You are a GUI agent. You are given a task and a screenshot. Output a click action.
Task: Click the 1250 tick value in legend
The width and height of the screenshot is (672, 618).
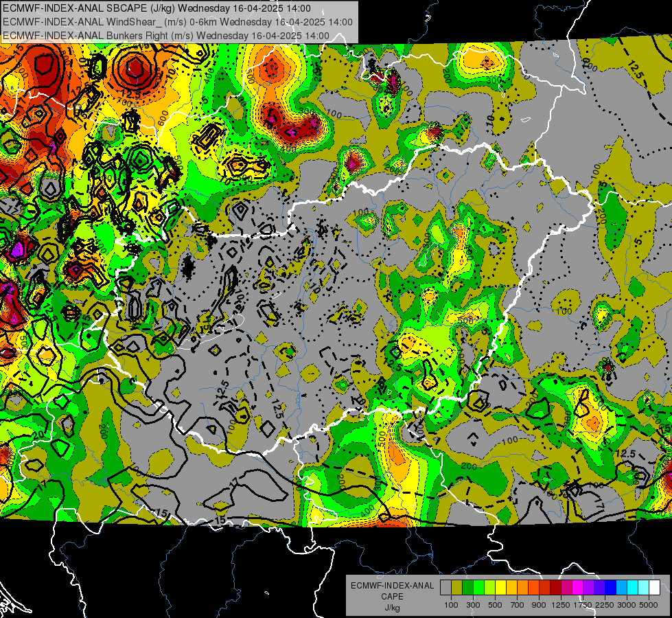(561, 605)
